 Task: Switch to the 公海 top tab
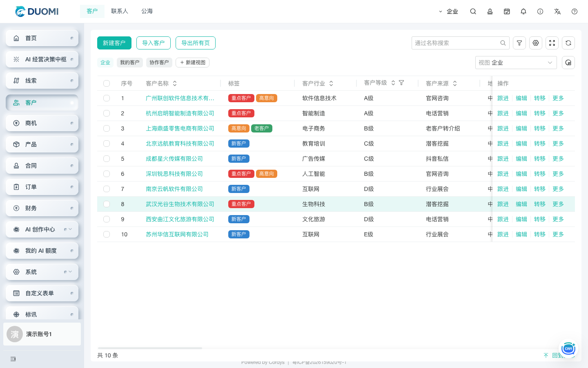147,11
